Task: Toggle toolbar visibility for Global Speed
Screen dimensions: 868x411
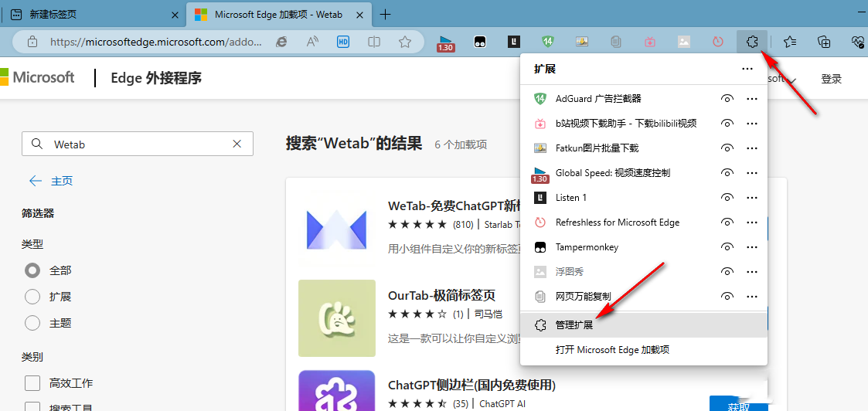Action: (727, 172)
